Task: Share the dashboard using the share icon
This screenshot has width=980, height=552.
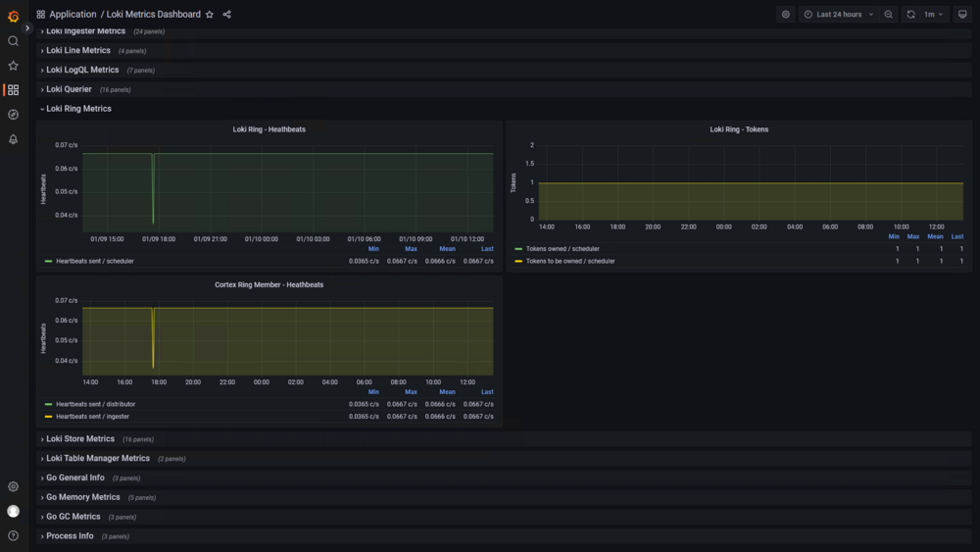Action: click(227, 15)
